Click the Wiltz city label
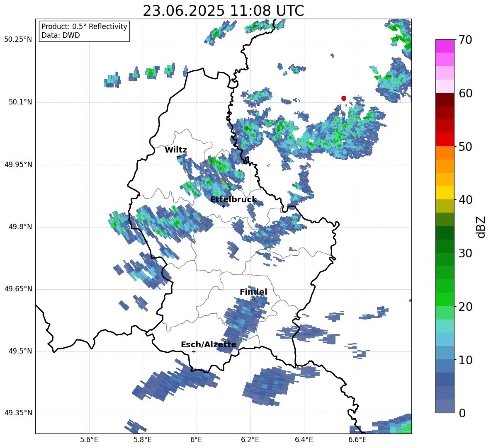 (x=176, y=150)
